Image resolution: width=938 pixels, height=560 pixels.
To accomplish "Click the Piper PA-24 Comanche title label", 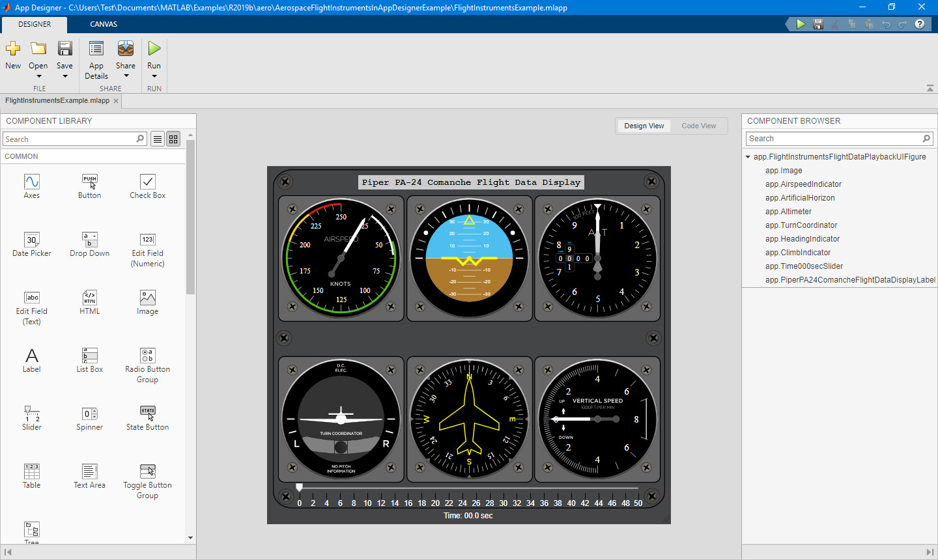I will 471,182.
